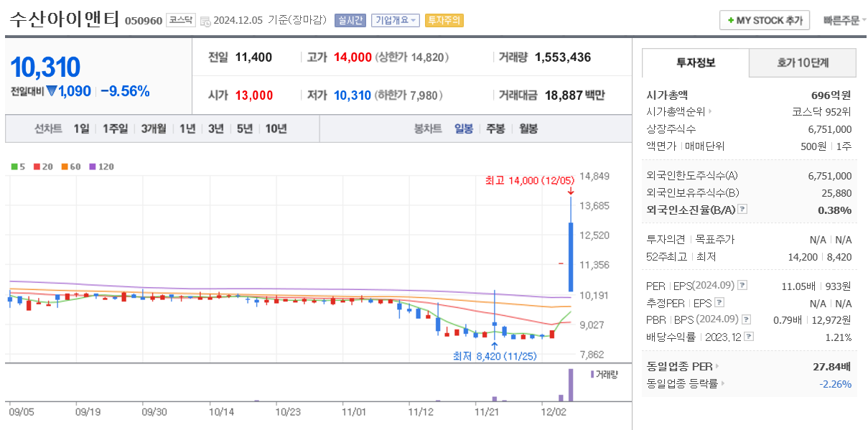Switch the candle chart to 주봉 weekly
The height and width of the screenshot is (430, 868).
(x=494, y=128)
